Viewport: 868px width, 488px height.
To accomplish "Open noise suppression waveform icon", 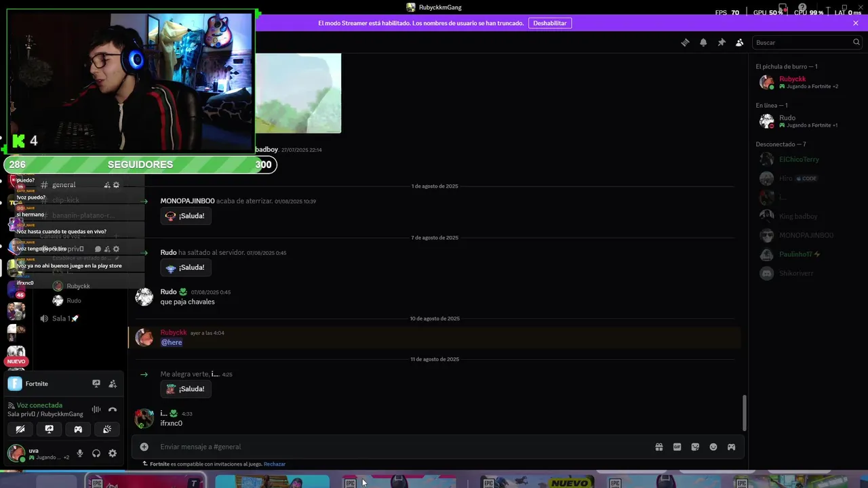I will click(x=96, y=409).
